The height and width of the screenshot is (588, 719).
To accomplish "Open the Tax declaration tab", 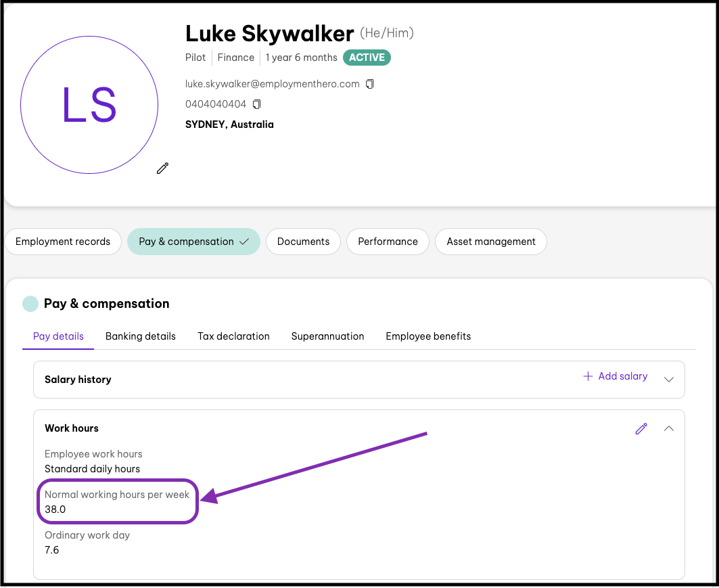I will 233,336.
